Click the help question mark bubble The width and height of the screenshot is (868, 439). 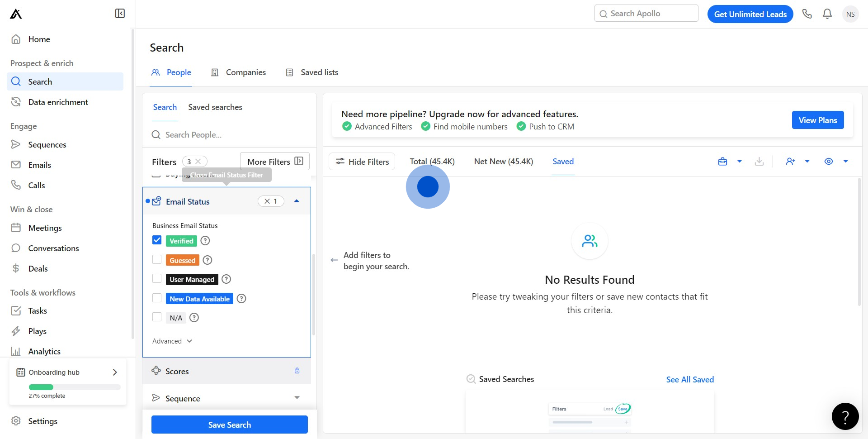coord(845,416)
